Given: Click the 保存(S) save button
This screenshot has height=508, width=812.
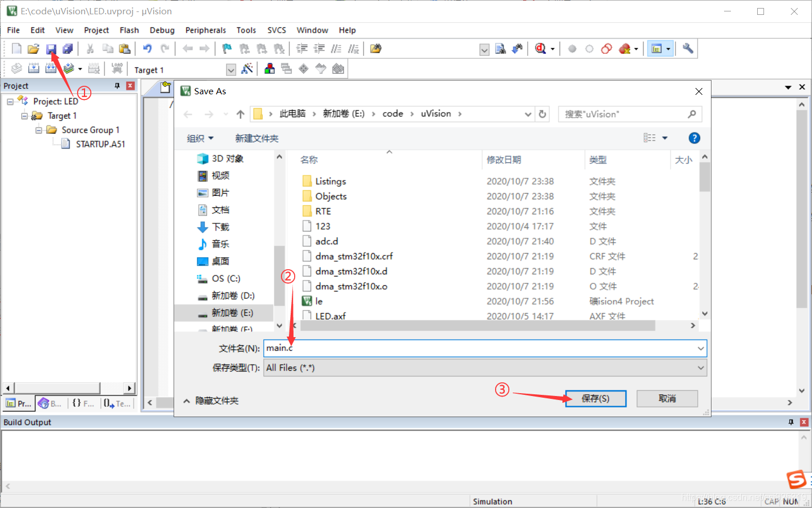Looking at the screenshot, I should pyautogui.click(x=596, y=399).
